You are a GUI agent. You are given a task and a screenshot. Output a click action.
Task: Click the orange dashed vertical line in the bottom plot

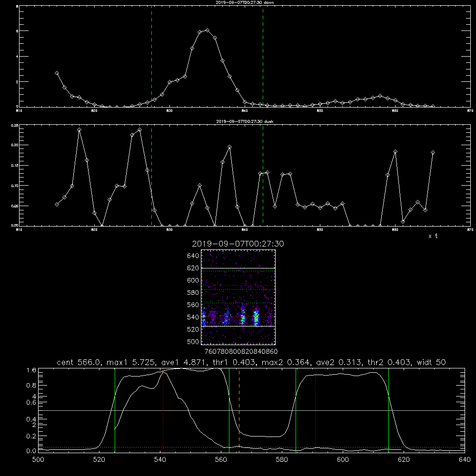pyautogui.click(x=239, y=410)
